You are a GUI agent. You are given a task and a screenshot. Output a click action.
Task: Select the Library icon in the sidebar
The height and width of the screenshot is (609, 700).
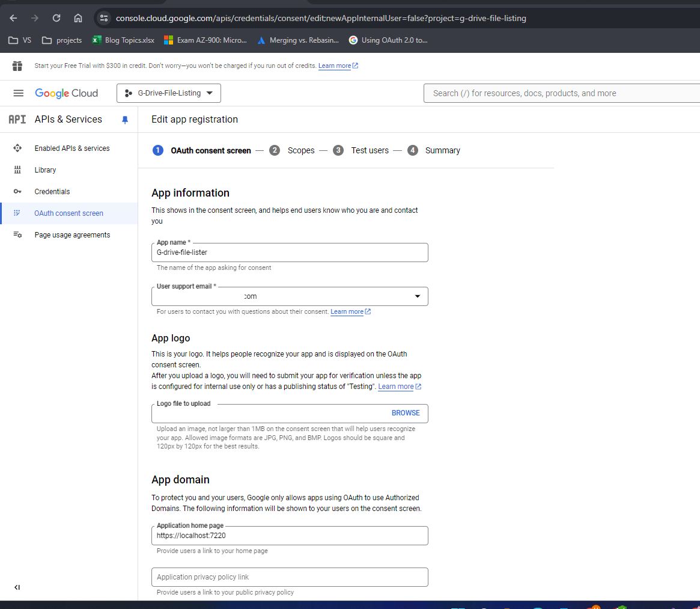pyautogui.click(x=45, y=170)
